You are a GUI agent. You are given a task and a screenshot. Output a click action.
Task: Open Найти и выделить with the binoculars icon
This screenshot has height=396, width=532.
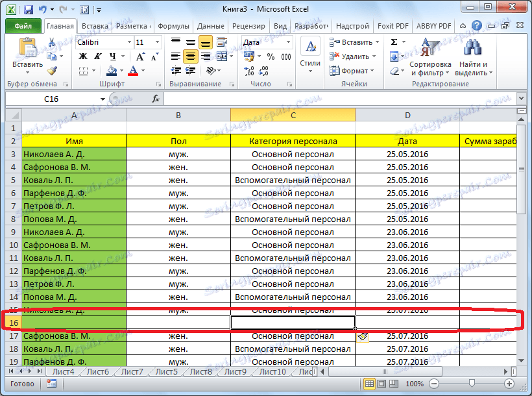pos(473,47)
